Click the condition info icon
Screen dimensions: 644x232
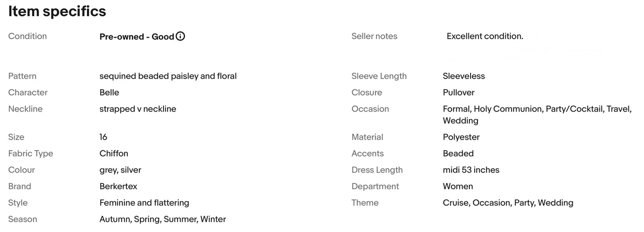(x=180, y=37)
